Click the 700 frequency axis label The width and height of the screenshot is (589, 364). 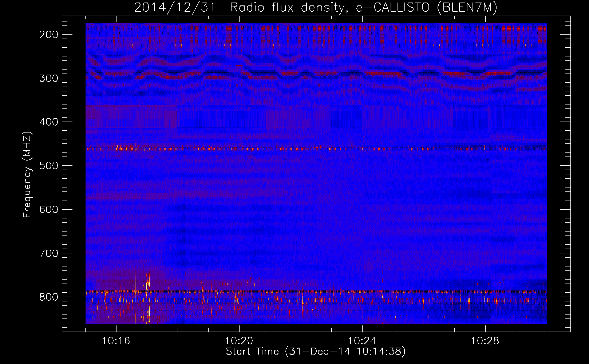(49, 253)
